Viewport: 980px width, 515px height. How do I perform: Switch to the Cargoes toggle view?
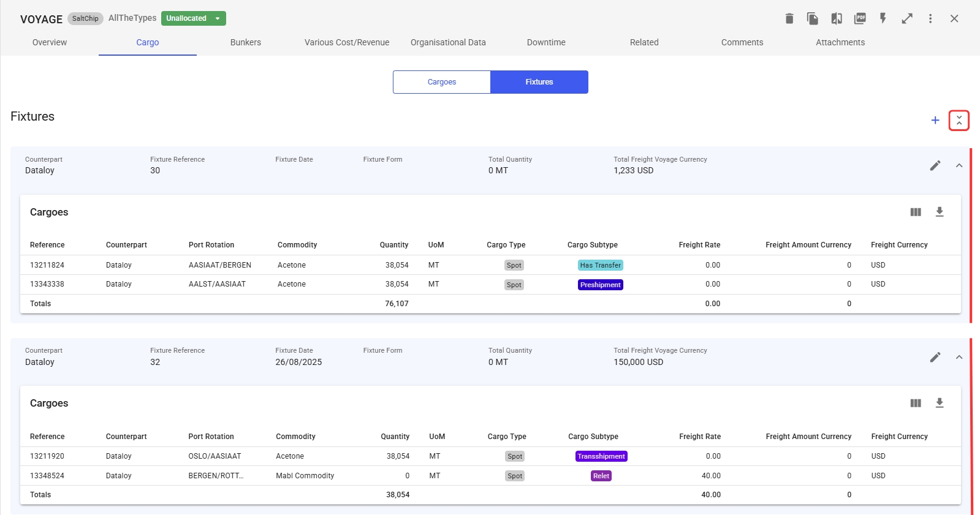pyautogui.click(x=441, y=82)
